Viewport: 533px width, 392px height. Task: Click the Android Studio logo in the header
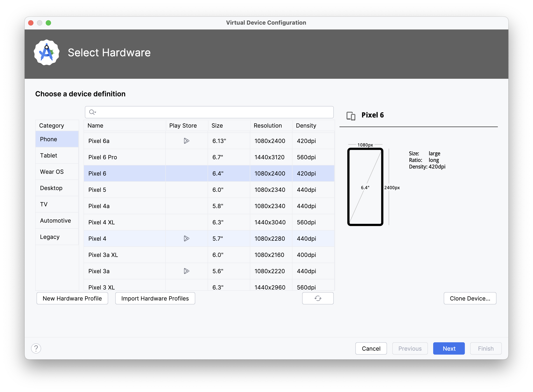click(x=46, y=52)
